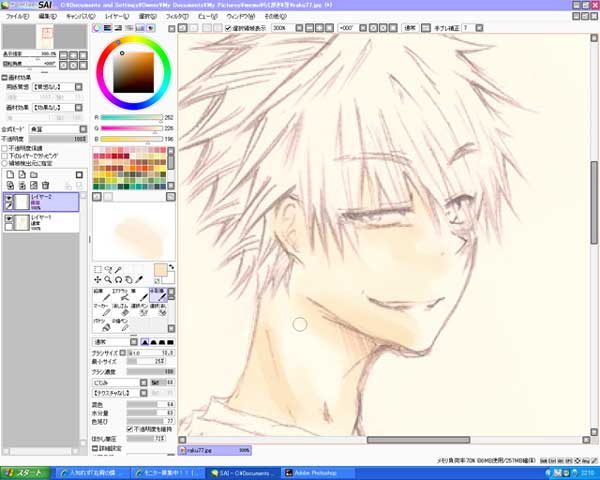Swap foreground and background colors
The width and height of the screenshot is (600, 480).
click(172, 267)
